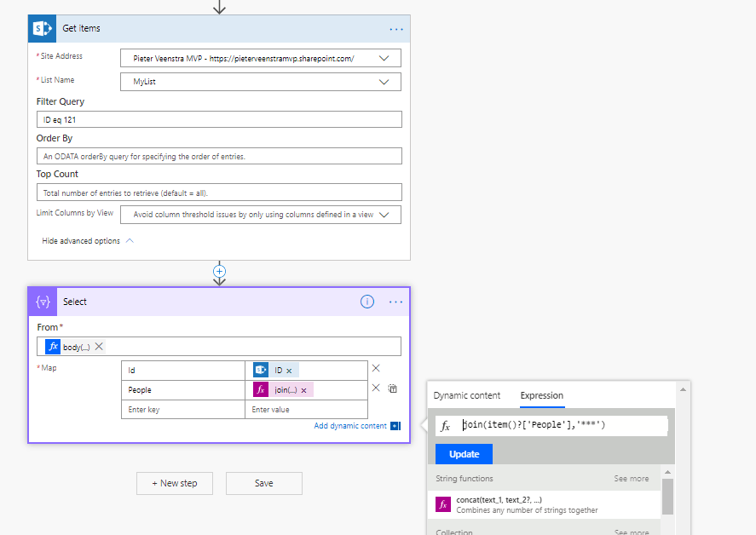Open the Site Address dropdown
The width and height of the screenshot is (756, 535).
coord(384,58)
